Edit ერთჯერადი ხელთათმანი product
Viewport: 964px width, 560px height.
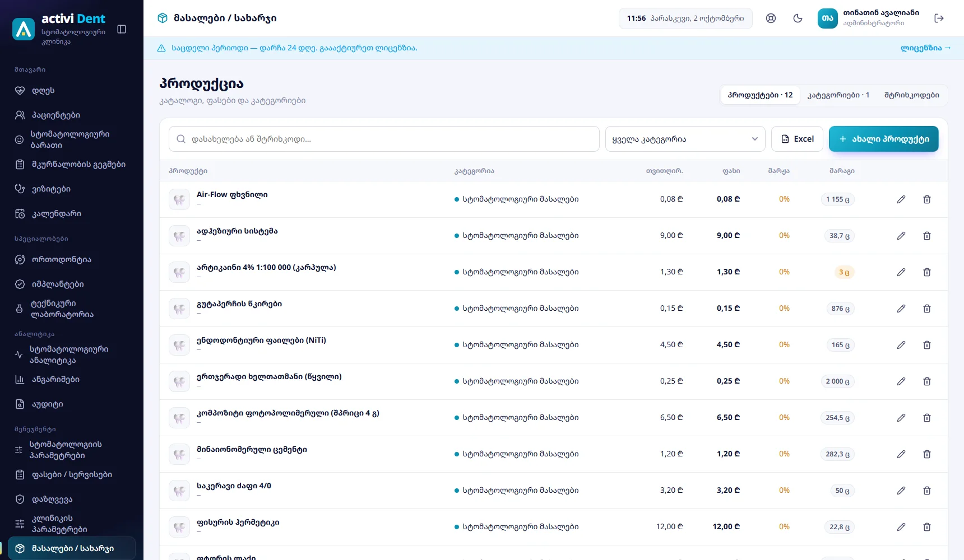(x=901, y=381)
